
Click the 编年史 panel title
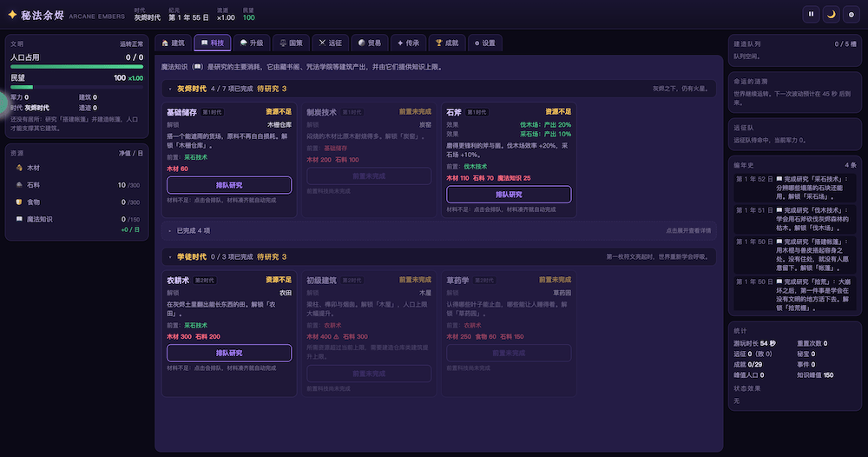[x=744, y=165]
